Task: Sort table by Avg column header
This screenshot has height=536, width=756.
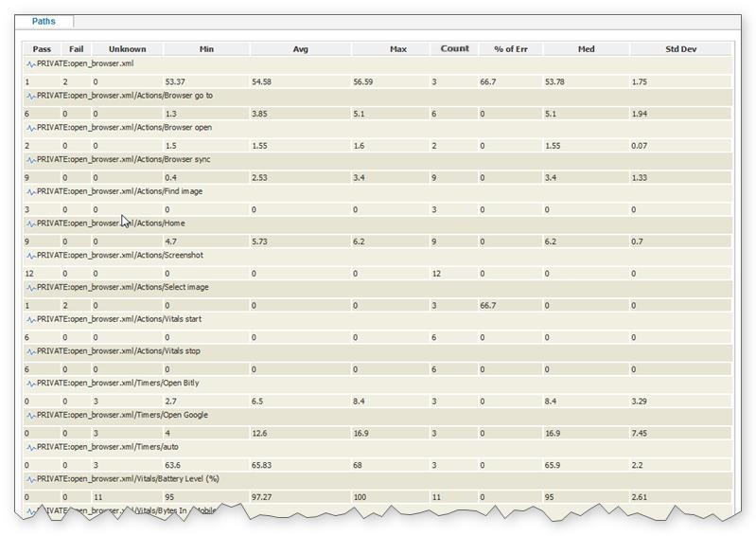Action: click(300, 49)
